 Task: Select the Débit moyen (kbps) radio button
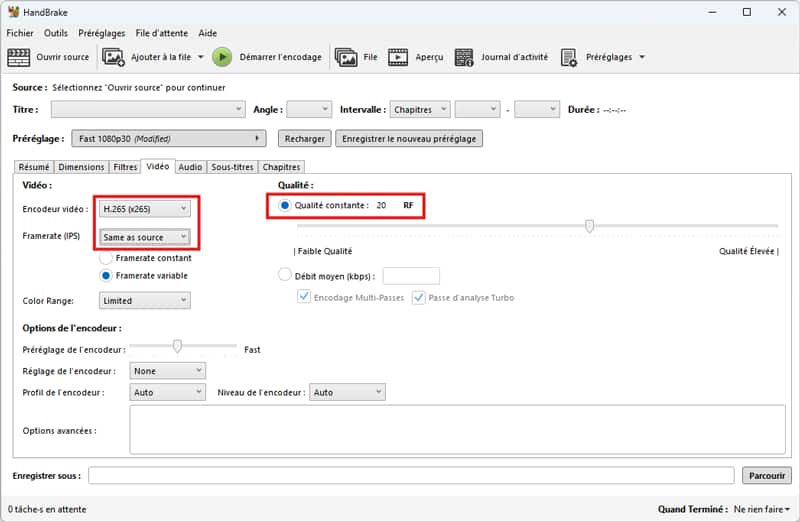pyautogui.click(x=285, y=275)
